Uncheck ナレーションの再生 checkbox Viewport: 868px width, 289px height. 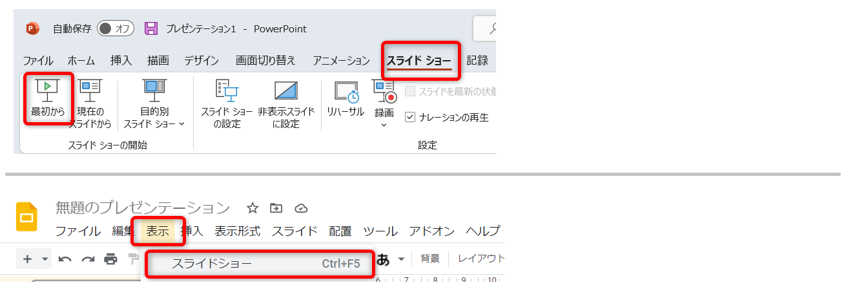409,117
